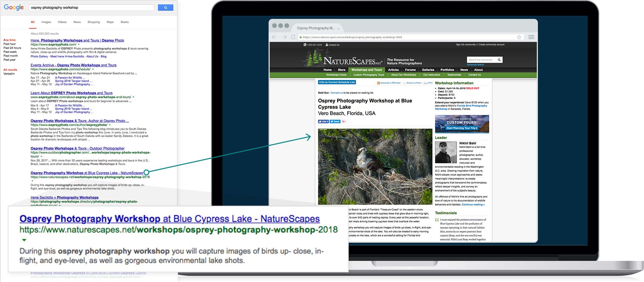Open the dropdown arrow next to www.ospreyphoto.com/
Screen dimensions: 644x282
[79, 44]
